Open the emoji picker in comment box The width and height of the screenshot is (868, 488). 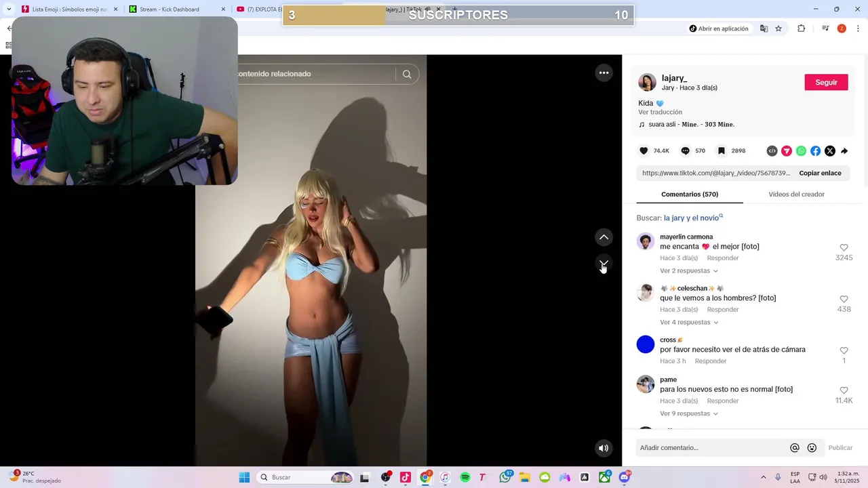[812, 448]
